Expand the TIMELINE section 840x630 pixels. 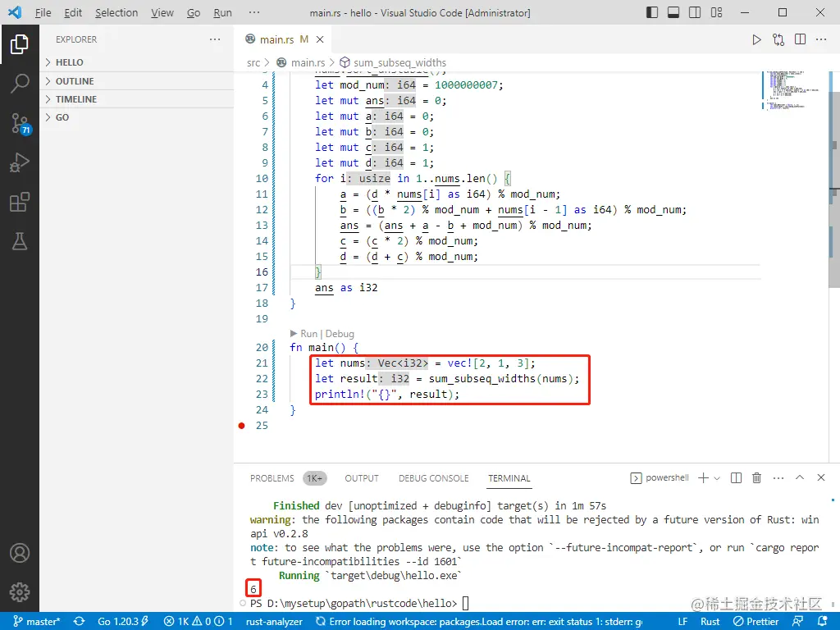(x=137, y=99)
